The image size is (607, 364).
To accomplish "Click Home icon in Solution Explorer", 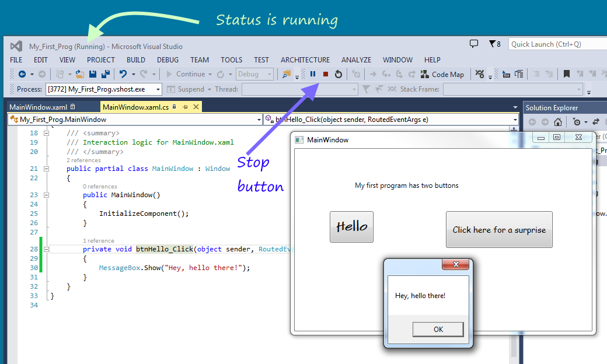I will pyautogui.click(x=558, y=122).
